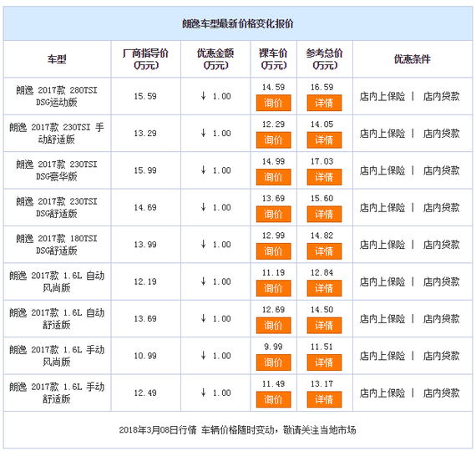Click 详情 button under total 11.51
The height and width of the screenshot is (451, 476).
(324, 362)
